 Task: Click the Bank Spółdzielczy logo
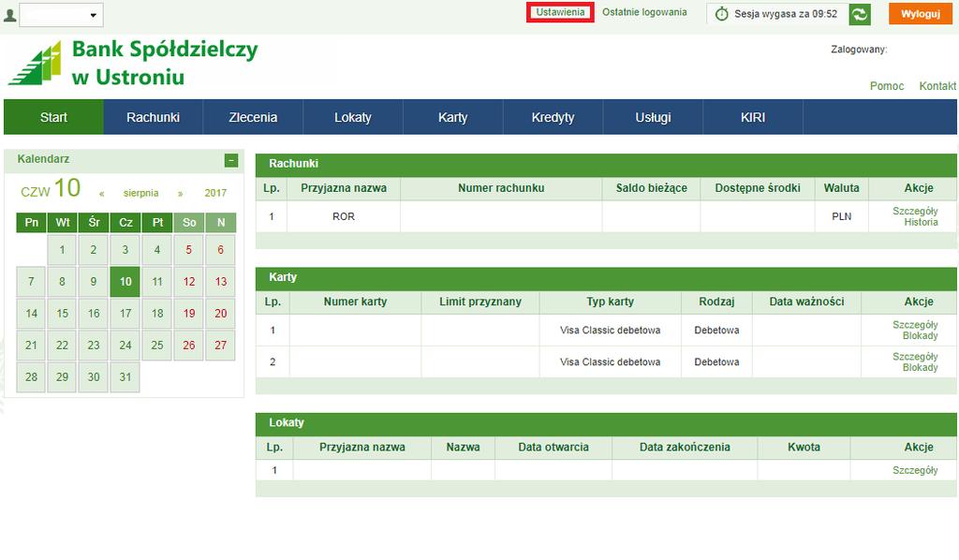pyautogui.click(x=133, y=63)
